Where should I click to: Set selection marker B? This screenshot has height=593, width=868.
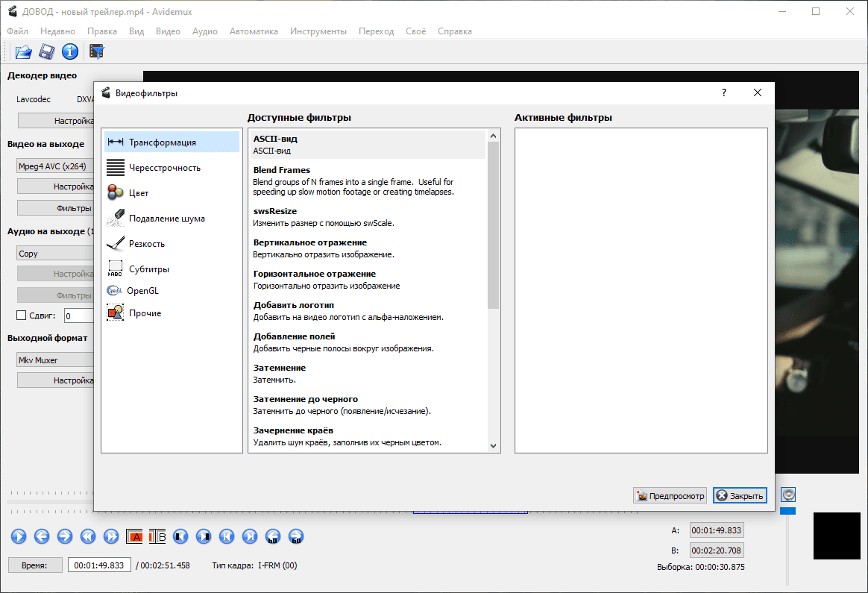tap(158, 536)
